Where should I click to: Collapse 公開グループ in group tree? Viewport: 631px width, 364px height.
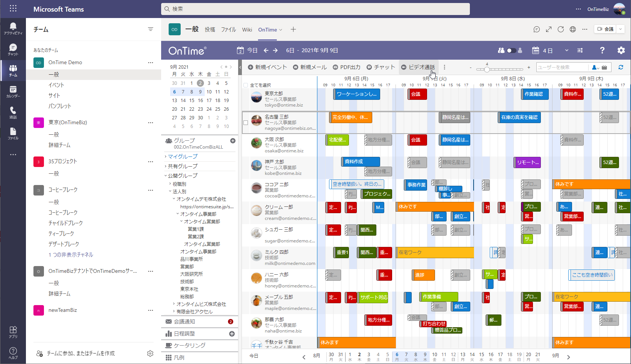[166, 176]
